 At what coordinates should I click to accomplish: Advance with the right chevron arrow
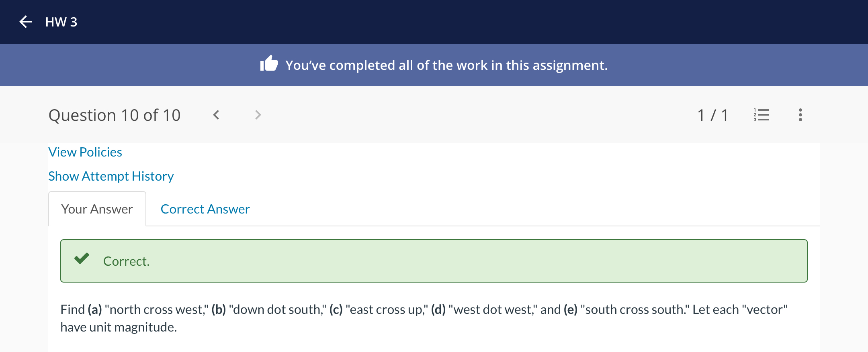pos(258,115)
